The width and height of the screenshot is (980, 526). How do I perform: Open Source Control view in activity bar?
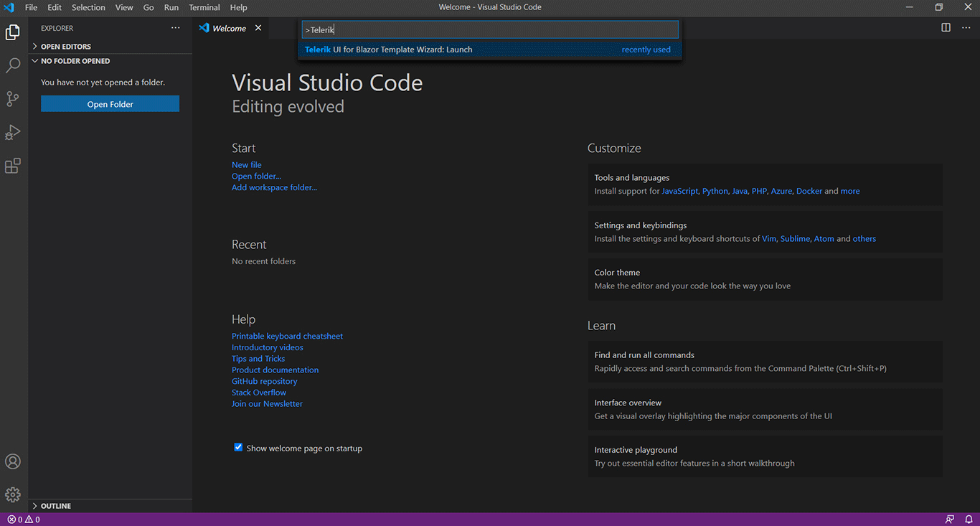point(13,99)
